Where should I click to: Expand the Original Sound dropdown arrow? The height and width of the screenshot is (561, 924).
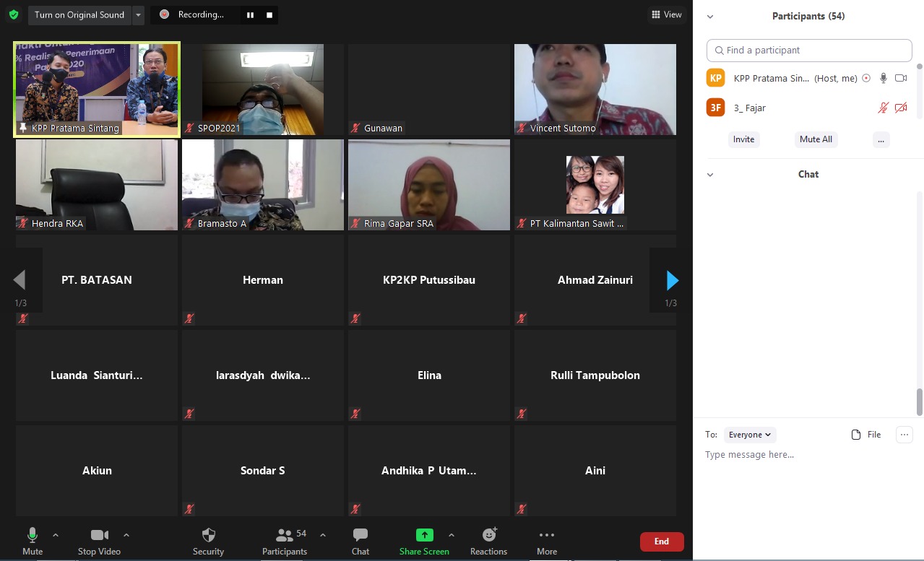coord(138,14)
